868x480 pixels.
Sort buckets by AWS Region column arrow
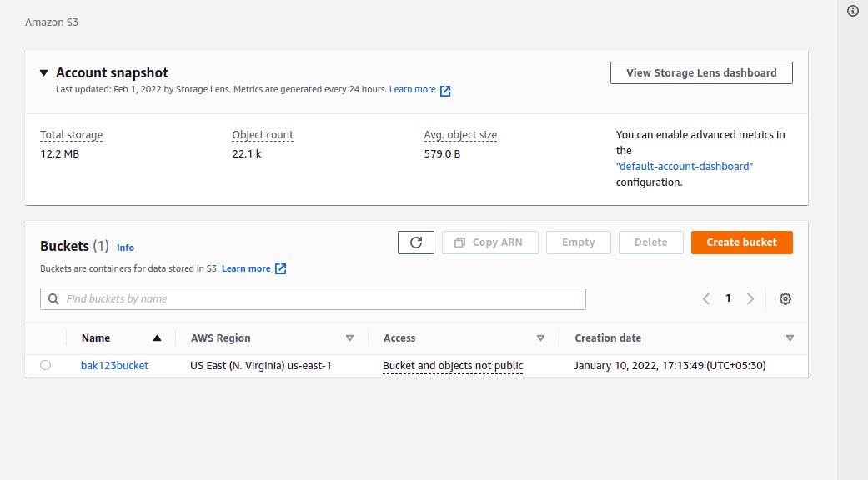tap(349, 338)
